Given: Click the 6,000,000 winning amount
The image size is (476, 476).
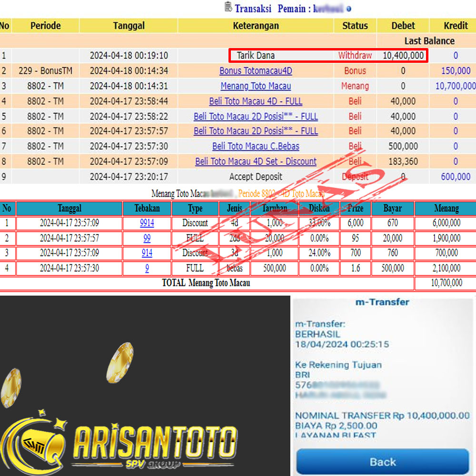Looking at the screenshot, I should tap(446, 223).
